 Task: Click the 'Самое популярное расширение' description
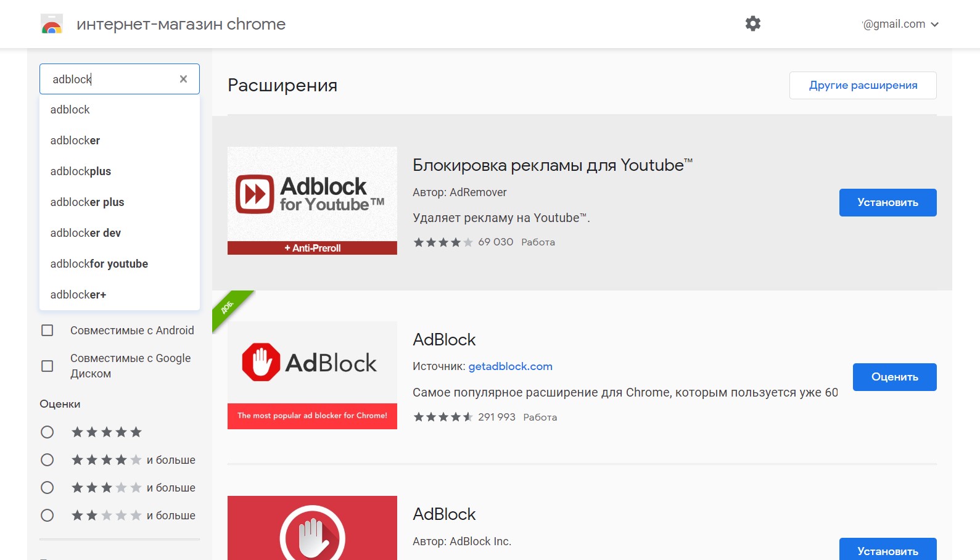point(625,392)
